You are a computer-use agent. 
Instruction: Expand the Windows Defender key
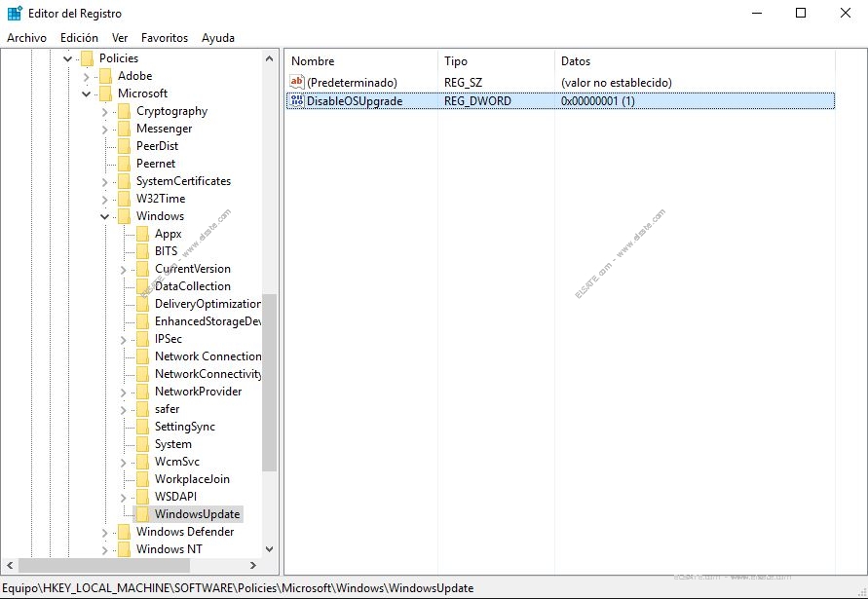pyautogui.click(x=104, y=533)
